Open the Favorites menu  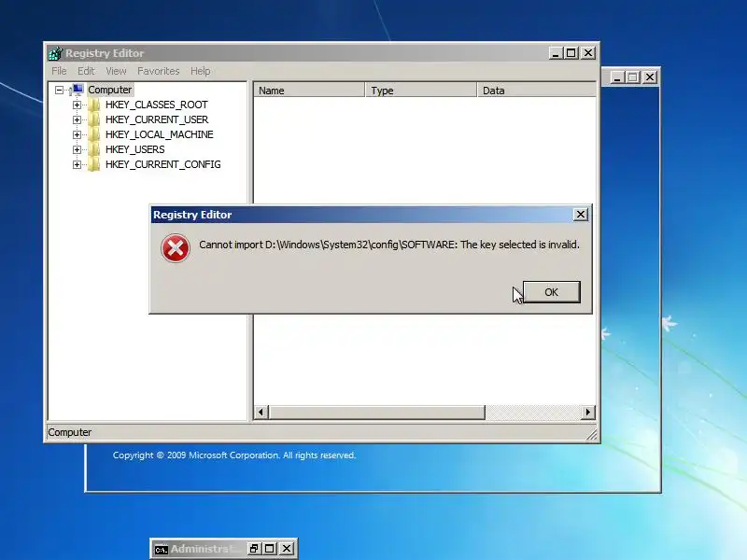158,71
